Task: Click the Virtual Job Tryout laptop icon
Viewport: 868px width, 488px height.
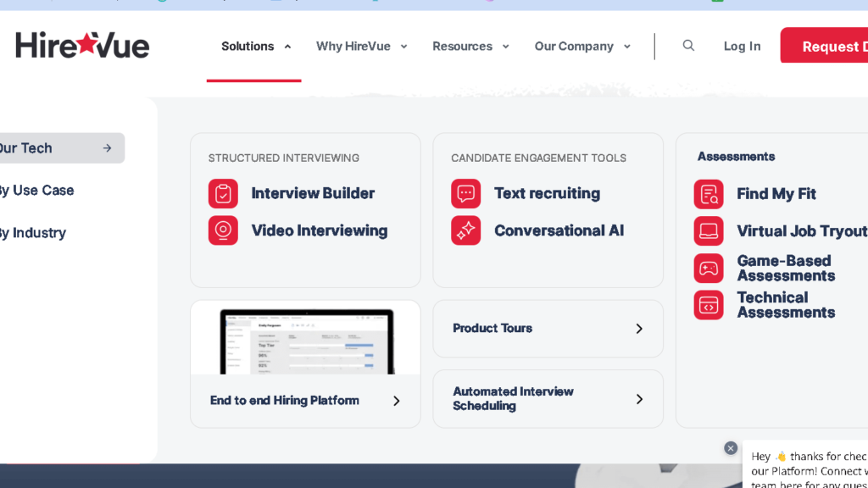Action: click(x=709, y=230)
